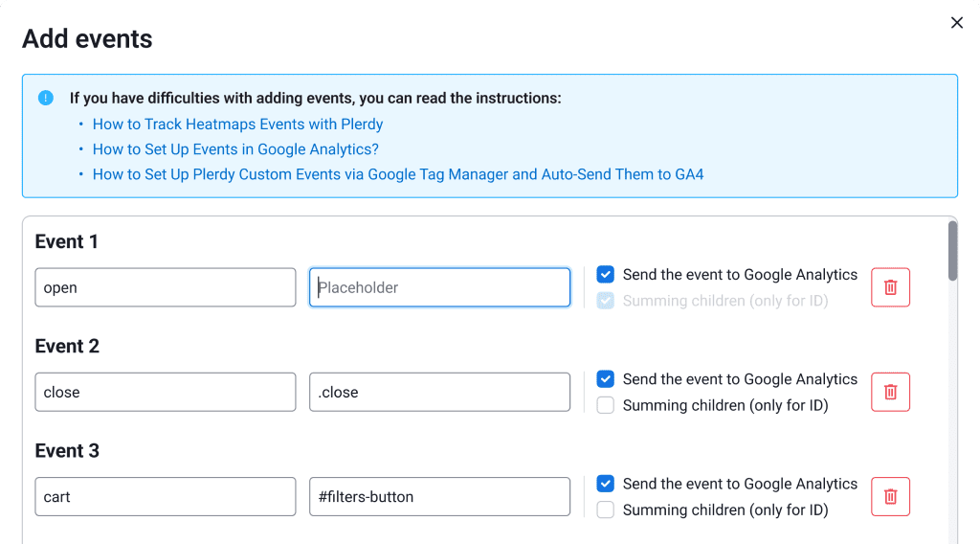Open How to Set Up Events in Google Analytics link
This screenshot has width=980, height=544.
pos(235,149)
